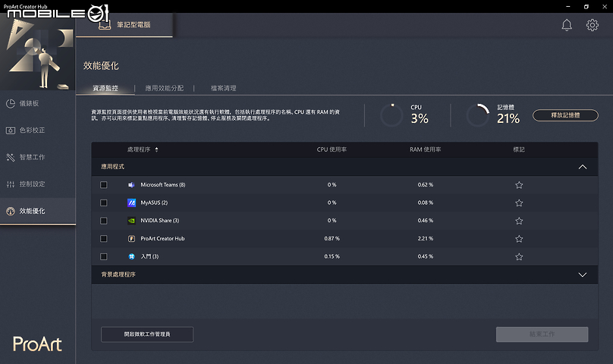Tick the ProArt Creator Hub checkbox
The width and height of the screenshot is (613, 364).
pyautogui.click(x=104, y=239)
